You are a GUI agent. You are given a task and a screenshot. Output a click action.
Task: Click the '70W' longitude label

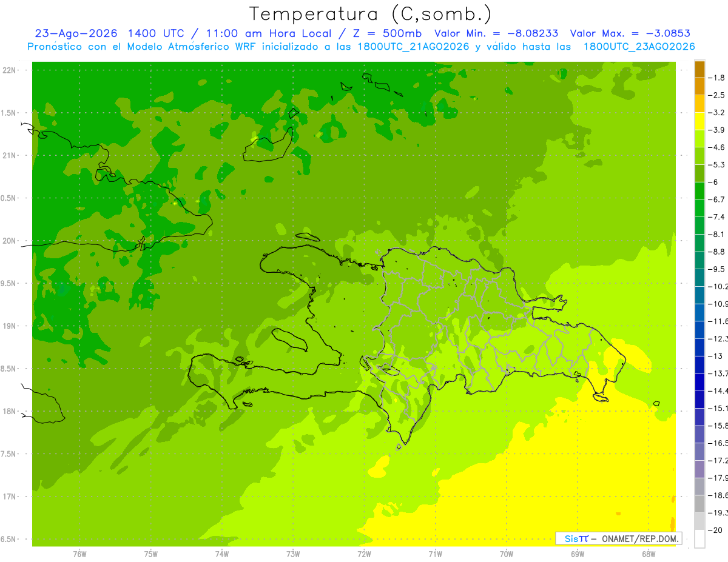pyautogui.click(x=507, y=554)
